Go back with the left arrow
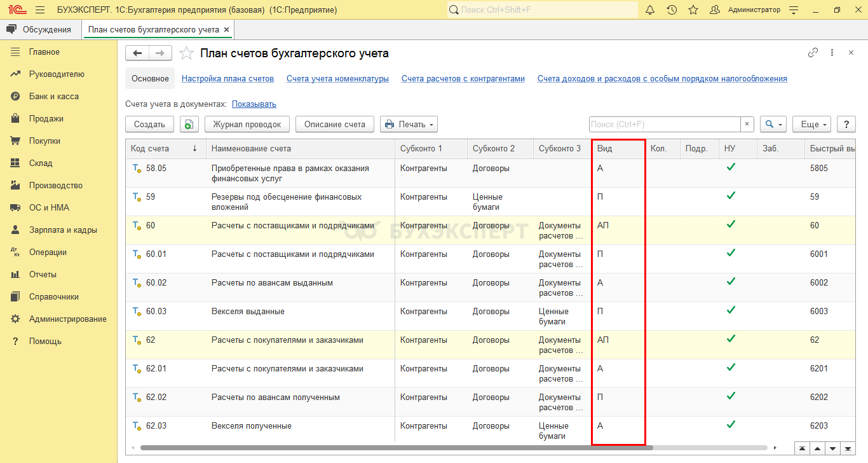Viewport: 868px width, 463px height. [x=137, y=53]
